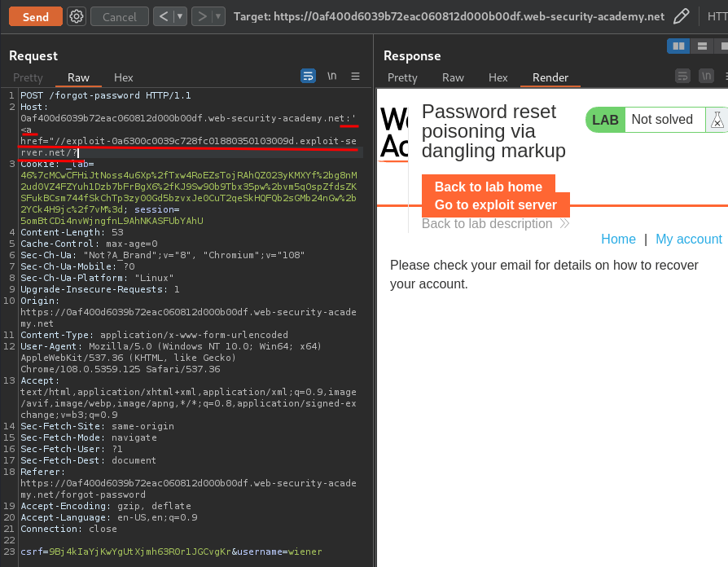Switch Response view to Pretty tab
The width and height of the screenshot is (728, 567).
[x=402, y=77]
